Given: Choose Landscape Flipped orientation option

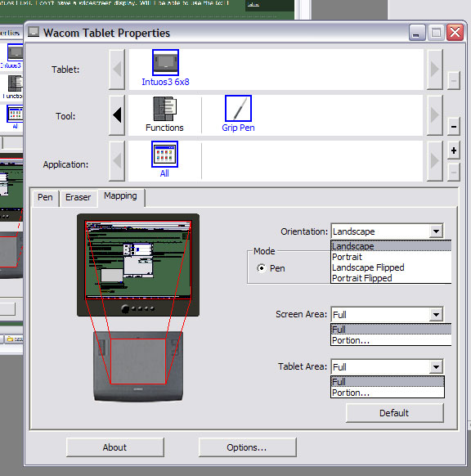Looking at the screenshot, I should (391, 267).
